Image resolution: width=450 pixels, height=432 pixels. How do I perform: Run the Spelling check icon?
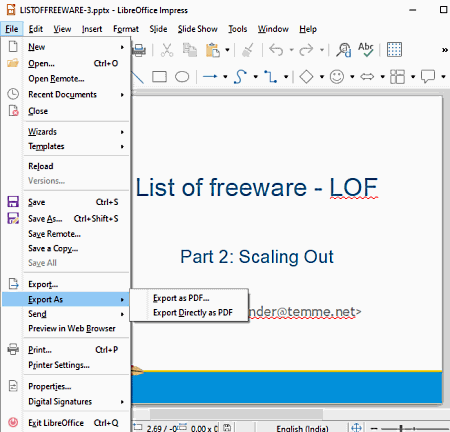pos(366,50)
